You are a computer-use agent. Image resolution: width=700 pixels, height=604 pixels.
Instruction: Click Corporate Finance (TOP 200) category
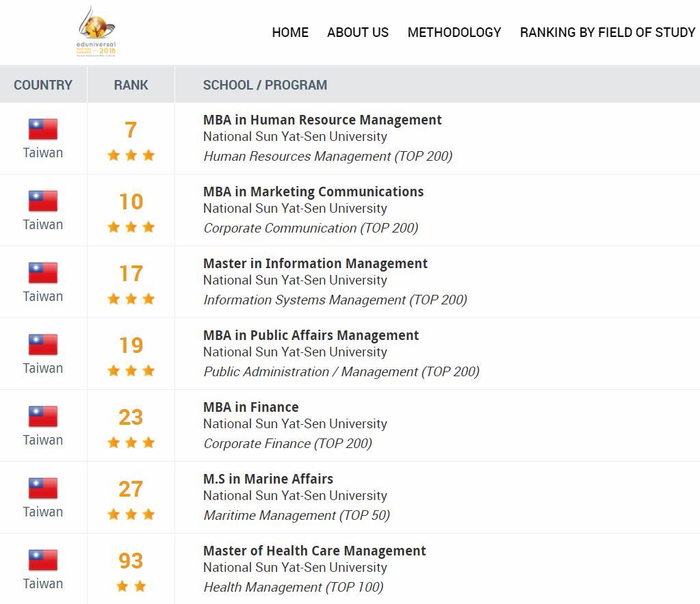point(287,444)
